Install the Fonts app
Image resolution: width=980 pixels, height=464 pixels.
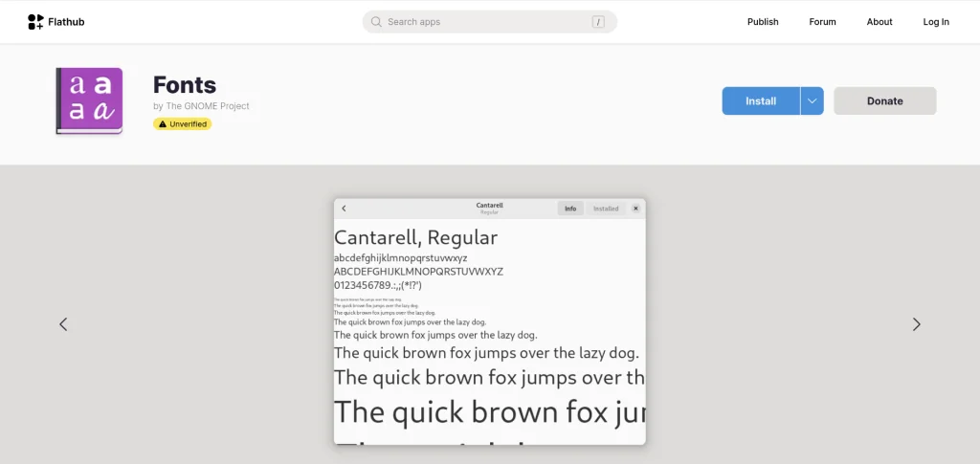(761, 101)
